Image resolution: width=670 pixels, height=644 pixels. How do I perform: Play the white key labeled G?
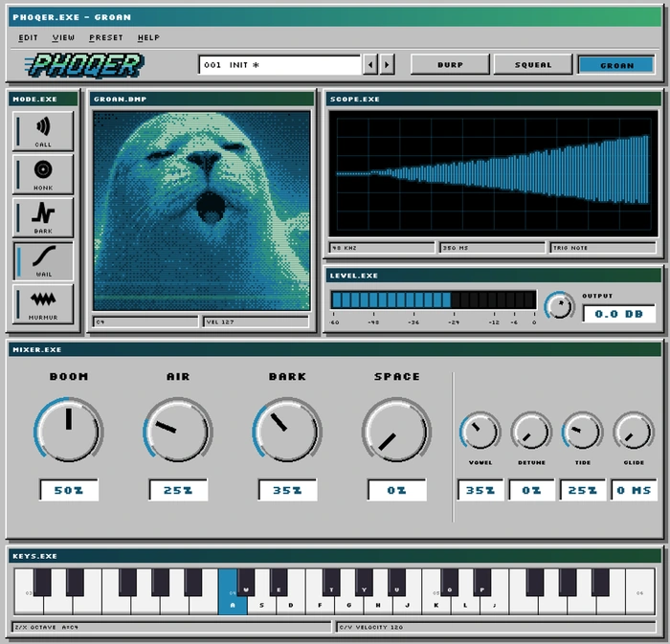[348, 604]
